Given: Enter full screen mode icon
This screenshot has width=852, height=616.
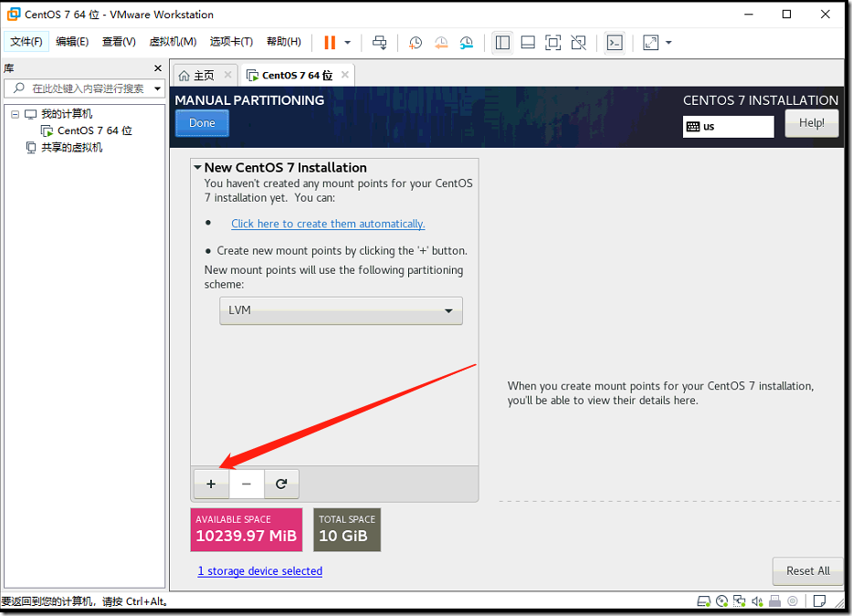Looking at the screenshot, I should (553, 42).
